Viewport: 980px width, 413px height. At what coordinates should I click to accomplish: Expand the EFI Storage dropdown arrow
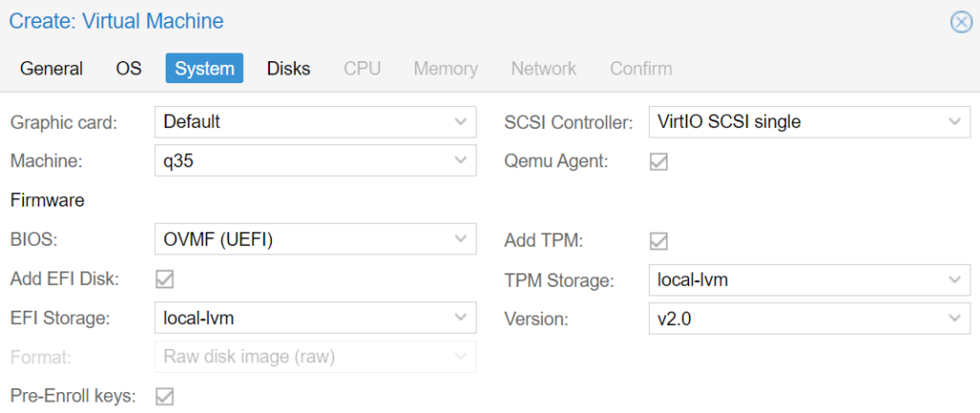[460, 318]
